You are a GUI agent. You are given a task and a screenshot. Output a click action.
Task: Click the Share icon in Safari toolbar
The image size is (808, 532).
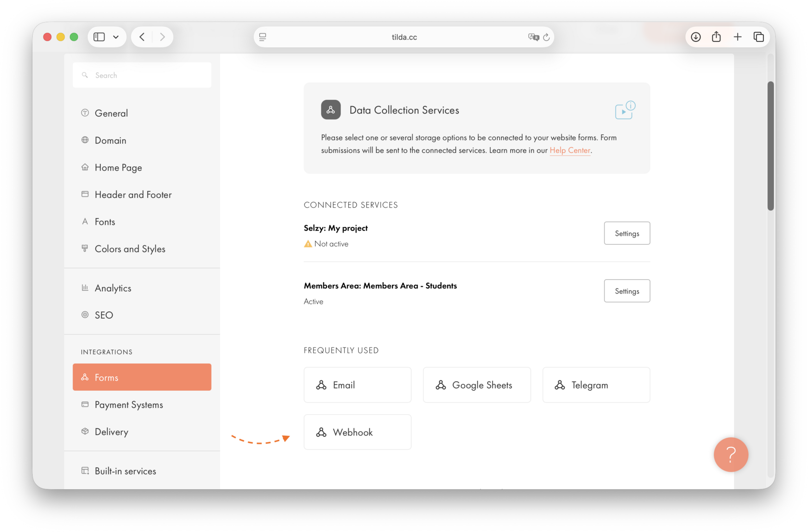tap(717, 37)
